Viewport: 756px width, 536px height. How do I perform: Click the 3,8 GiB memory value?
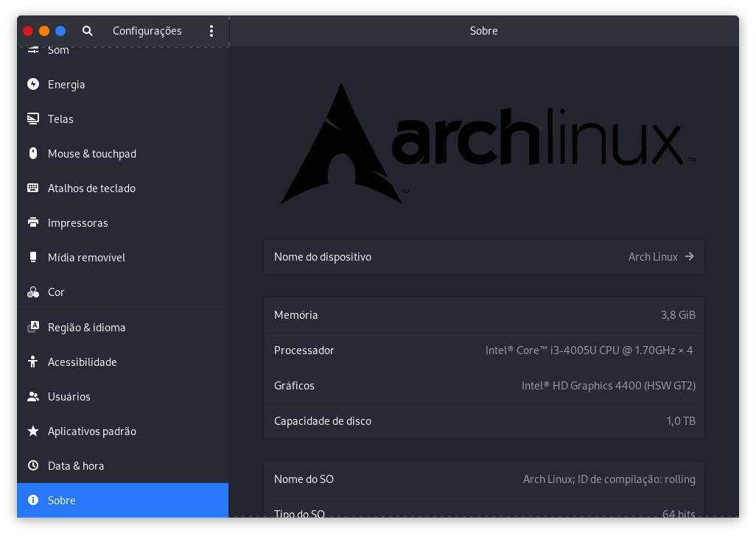click(x=678, y=315)
